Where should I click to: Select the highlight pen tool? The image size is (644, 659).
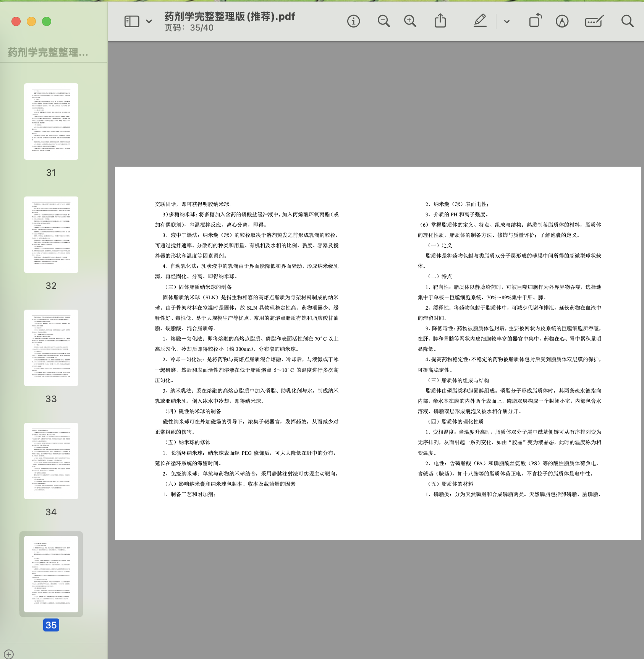pyautogui.click(x=480, y=21)
